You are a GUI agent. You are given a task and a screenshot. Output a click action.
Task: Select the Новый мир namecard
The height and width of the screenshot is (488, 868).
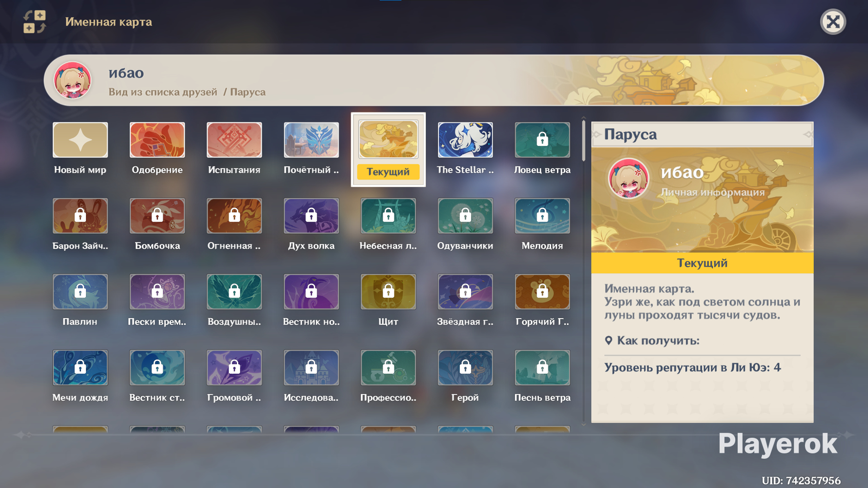[80, 140]
